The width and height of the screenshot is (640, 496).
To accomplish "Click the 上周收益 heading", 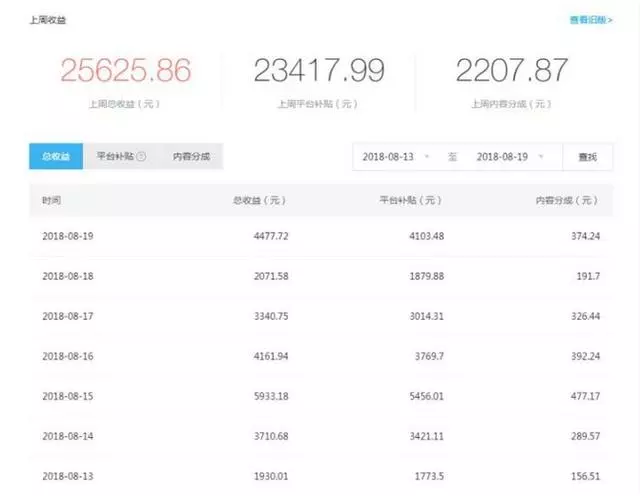I will 48,20.
